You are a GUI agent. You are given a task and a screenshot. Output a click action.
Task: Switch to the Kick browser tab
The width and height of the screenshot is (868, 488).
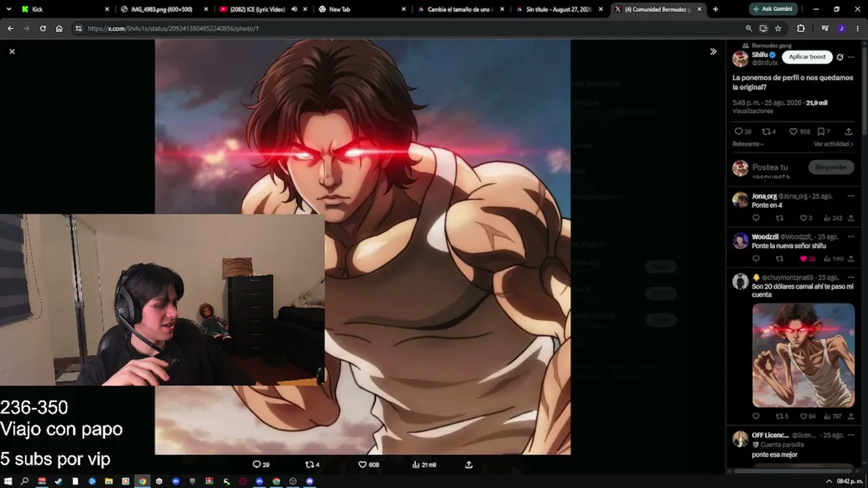coord(64,9)
